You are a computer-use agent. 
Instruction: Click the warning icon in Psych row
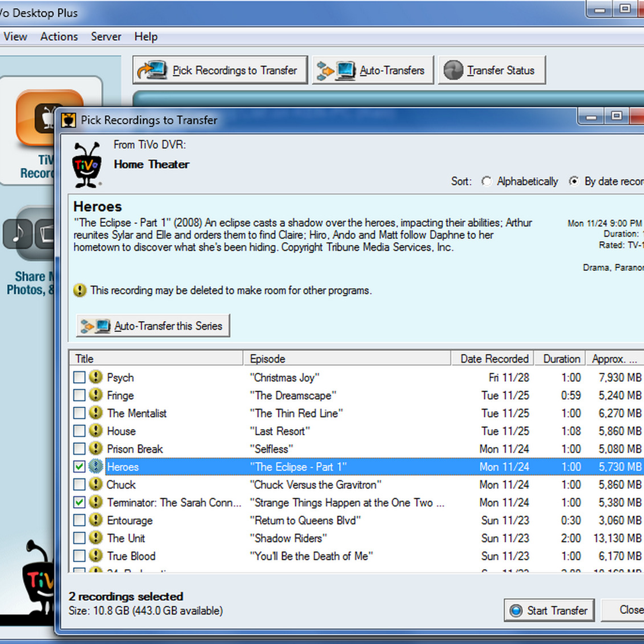pyautogui.click(x=95, y=377)
